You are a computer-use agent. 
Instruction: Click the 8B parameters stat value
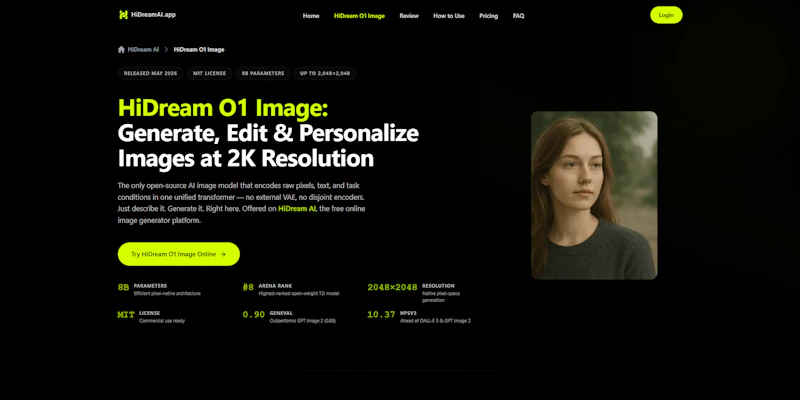[123, 287]
